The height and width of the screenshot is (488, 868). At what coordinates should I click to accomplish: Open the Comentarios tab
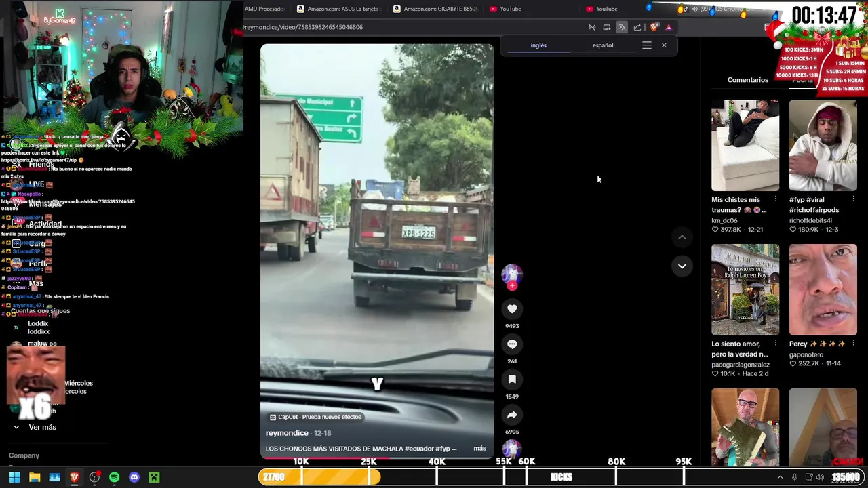748,80
